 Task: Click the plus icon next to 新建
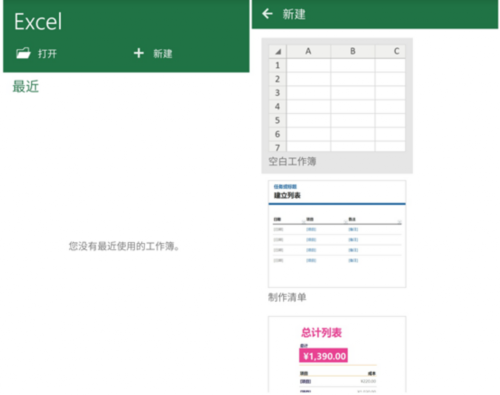pos(138,53)
